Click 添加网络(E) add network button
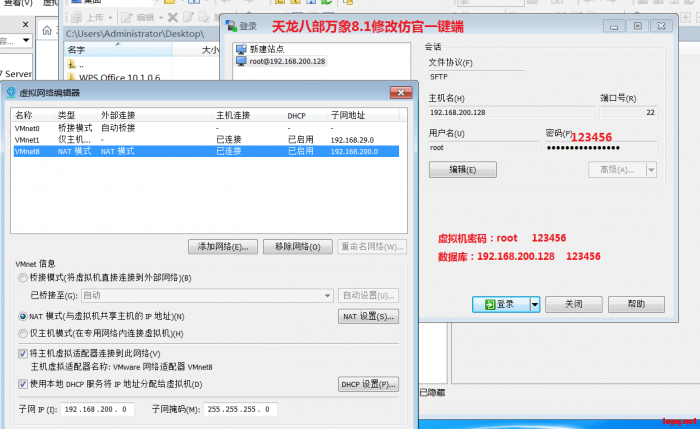700x429 pixels. [x=223, y=247]
